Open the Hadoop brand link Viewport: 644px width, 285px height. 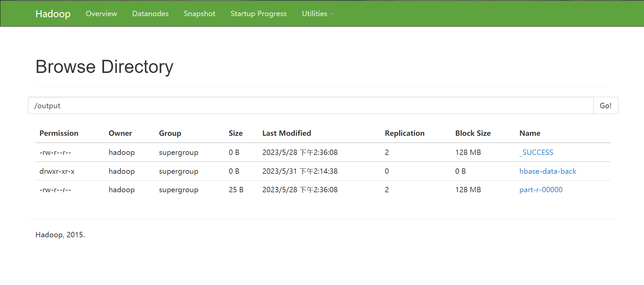tap(53, 14)
